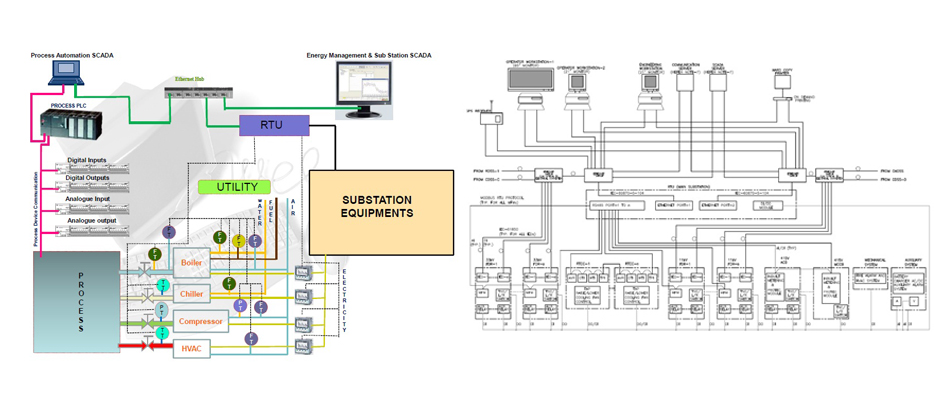Click the Chiller equipment box
The image size is (945, 404).
194,294
